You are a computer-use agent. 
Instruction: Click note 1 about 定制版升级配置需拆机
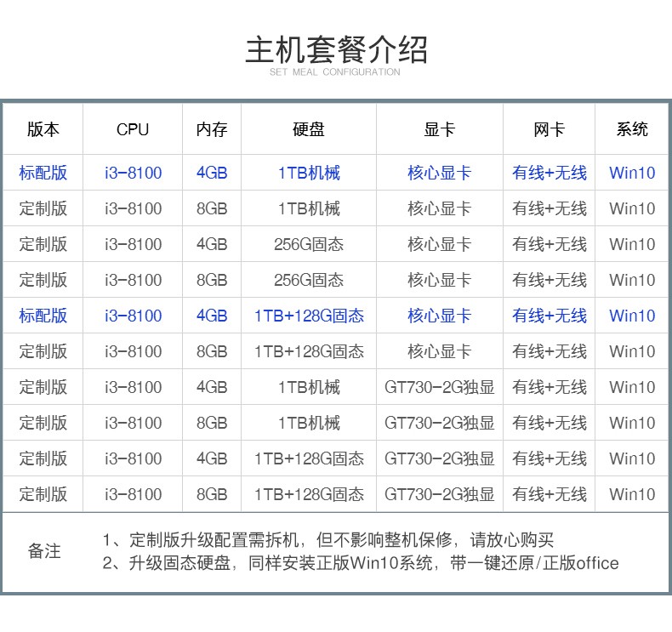pyautogui.click(x=327, y=540)
